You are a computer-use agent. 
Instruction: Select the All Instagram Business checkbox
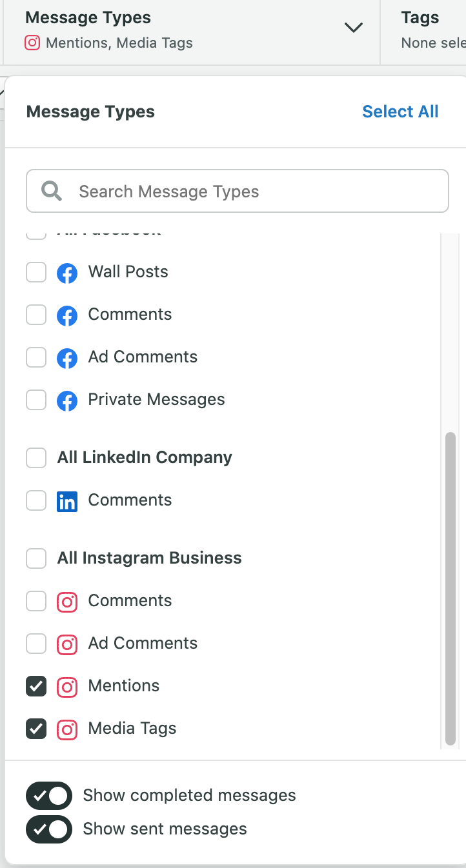coord(36,558)
